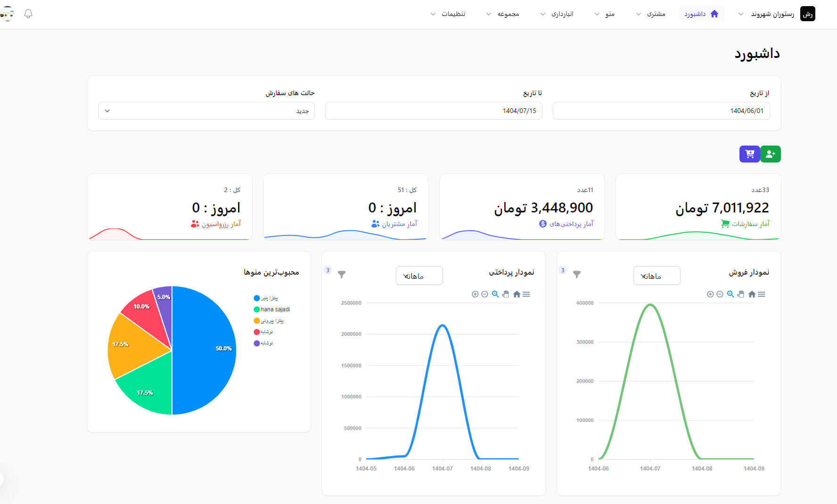Click the filter count badge on نمودار پرداختی

(328, 270)
